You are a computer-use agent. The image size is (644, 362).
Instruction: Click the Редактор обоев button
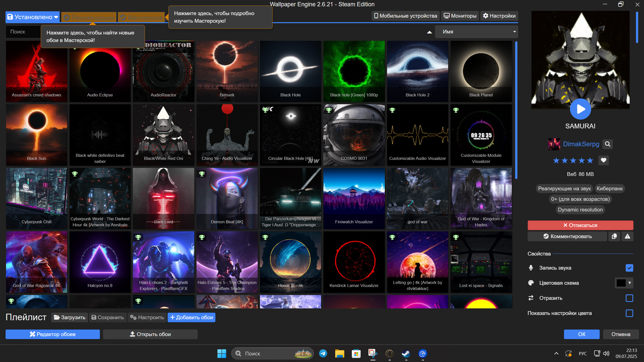click(x=53, y=334)
